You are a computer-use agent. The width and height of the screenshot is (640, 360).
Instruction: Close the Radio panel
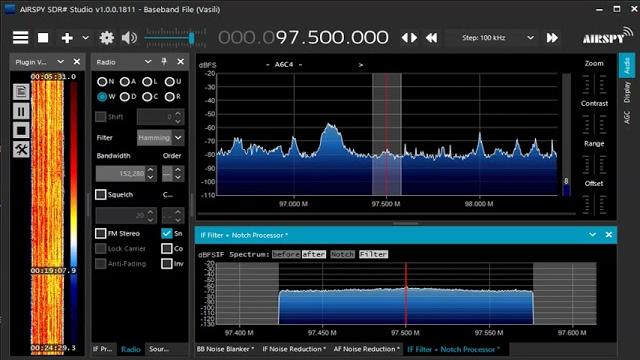[180, 62]
